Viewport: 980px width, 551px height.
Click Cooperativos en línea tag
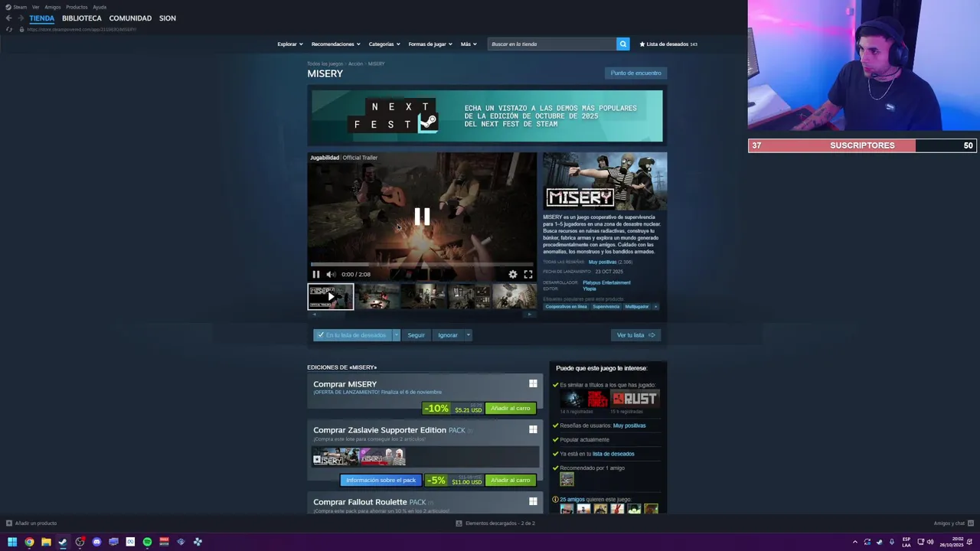click(567, 307)
